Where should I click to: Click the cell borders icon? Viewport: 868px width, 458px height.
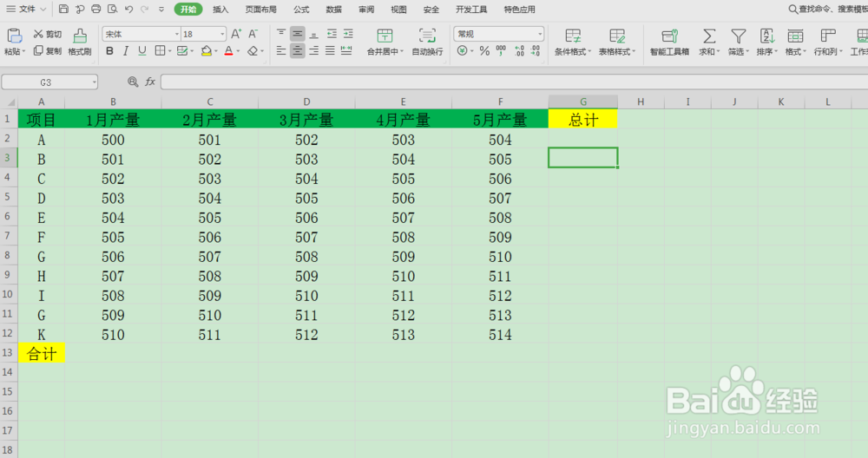coord(160,51)
